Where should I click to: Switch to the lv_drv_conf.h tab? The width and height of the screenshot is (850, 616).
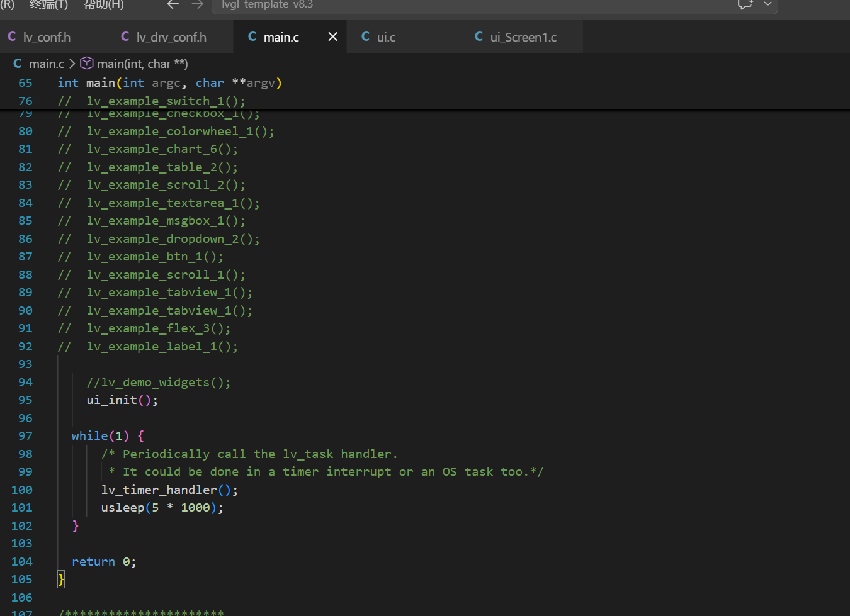point(170,37)
